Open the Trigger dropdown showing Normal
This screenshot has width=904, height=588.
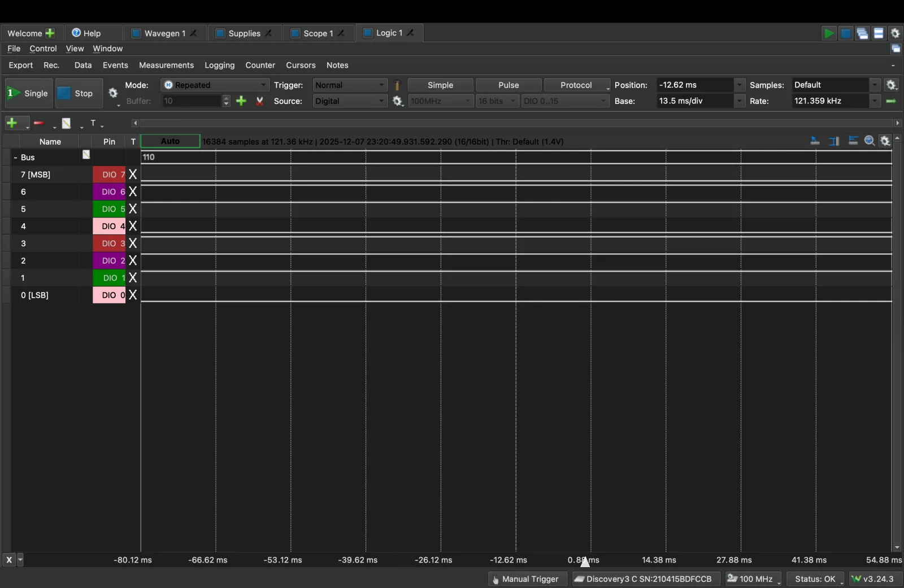point(350,85)
